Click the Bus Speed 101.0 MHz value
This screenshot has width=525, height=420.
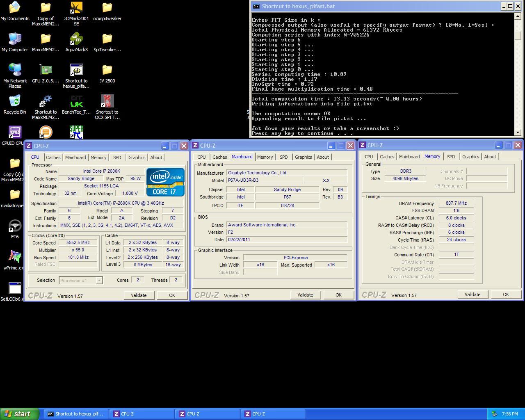point(78,258)
